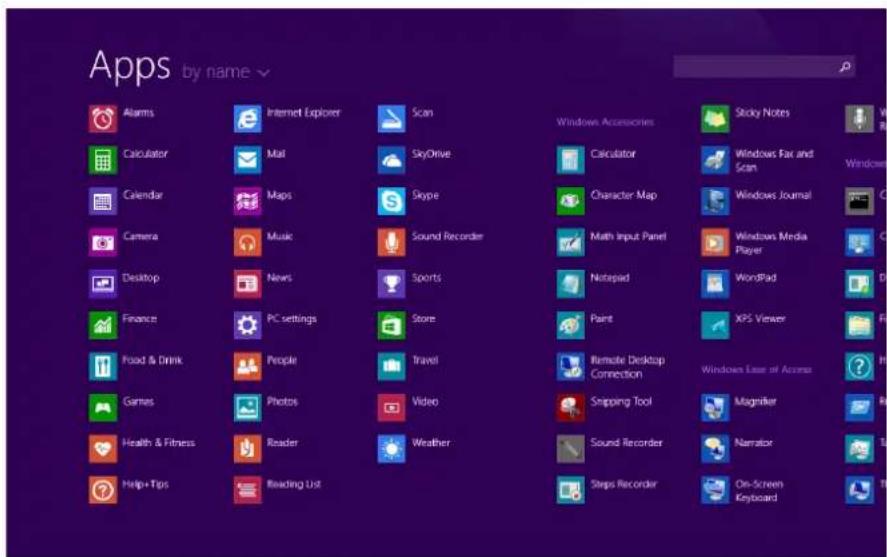Screen dimensions: 887x557
Task: Open the WordPad icon
Action: pos(715,284)
